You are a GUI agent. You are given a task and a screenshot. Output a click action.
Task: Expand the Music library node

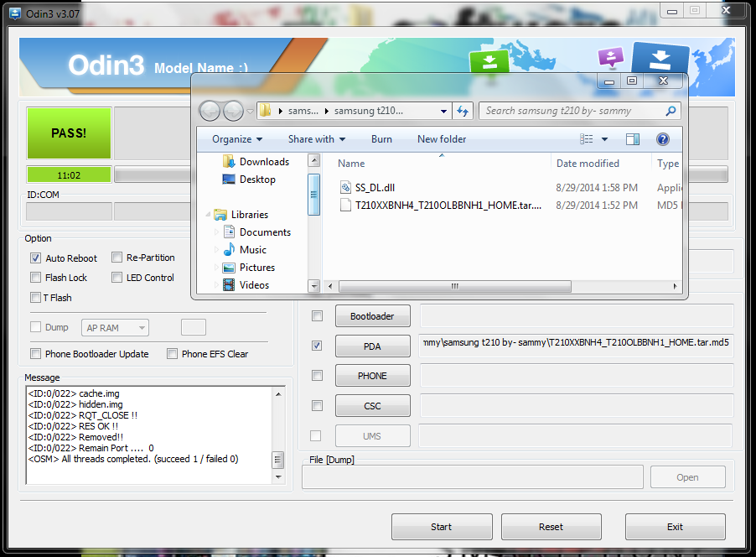coord(216,249)
